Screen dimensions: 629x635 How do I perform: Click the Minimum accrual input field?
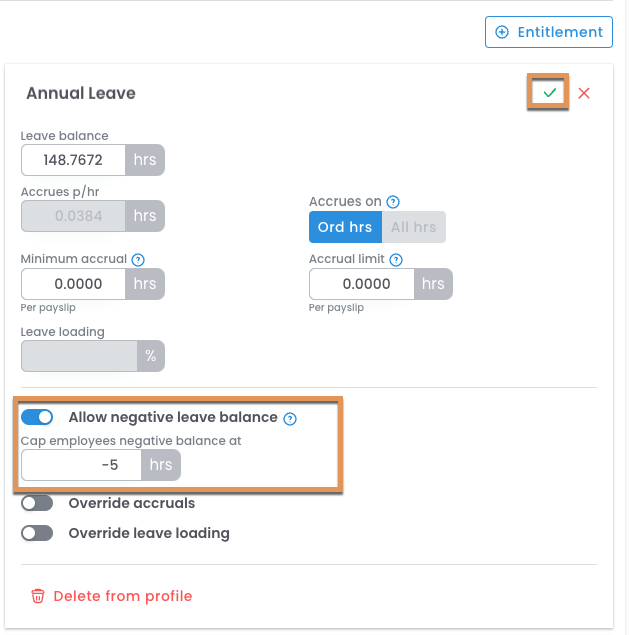point(74,284)
